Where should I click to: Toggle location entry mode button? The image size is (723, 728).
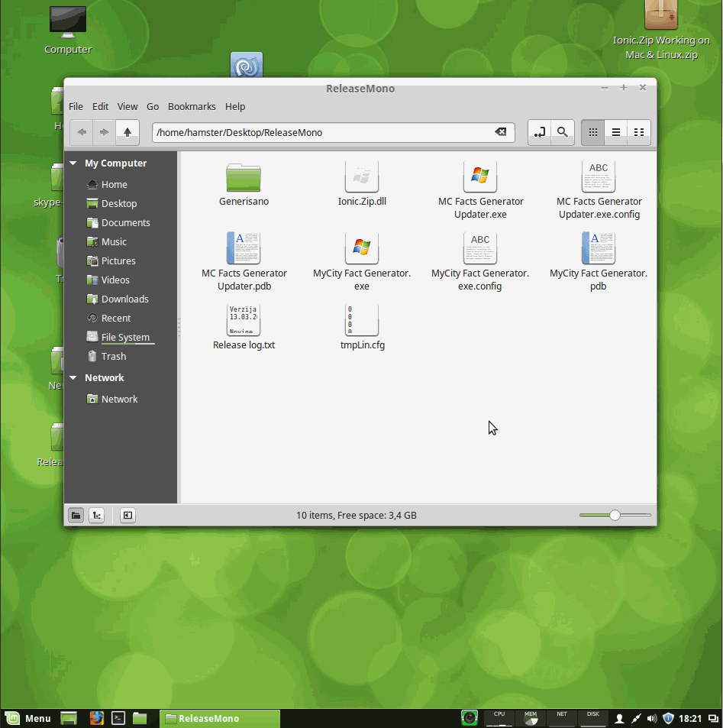coord(539,132)
